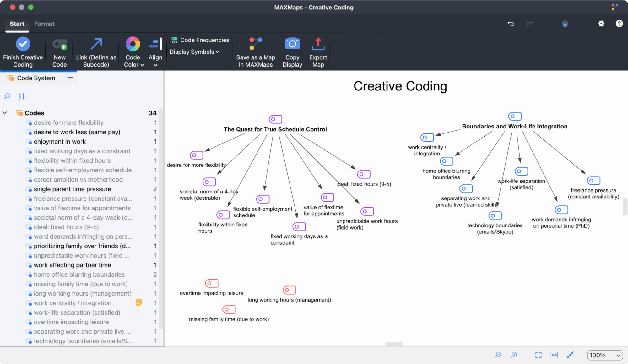The image size is (628, 364).
Task: Click 'The Quest for True Schedule Control' code symbol
Action: pyautogui.click(x=275, y=119)
